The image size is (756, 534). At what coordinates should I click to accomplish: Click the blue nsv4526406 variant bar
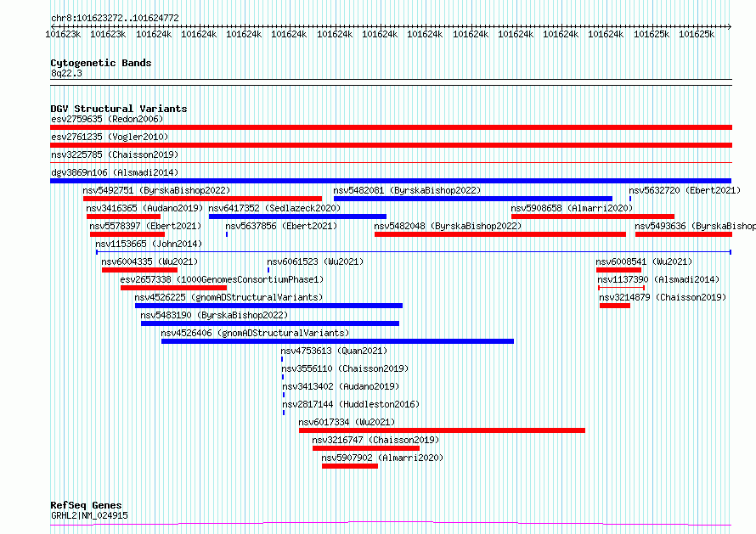[x=337, y=341]
